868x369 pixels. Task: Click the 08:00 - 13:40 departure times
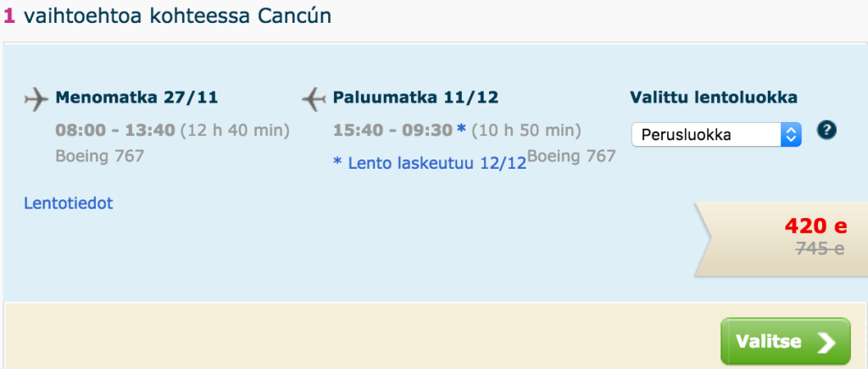click(x=114, y=131)
